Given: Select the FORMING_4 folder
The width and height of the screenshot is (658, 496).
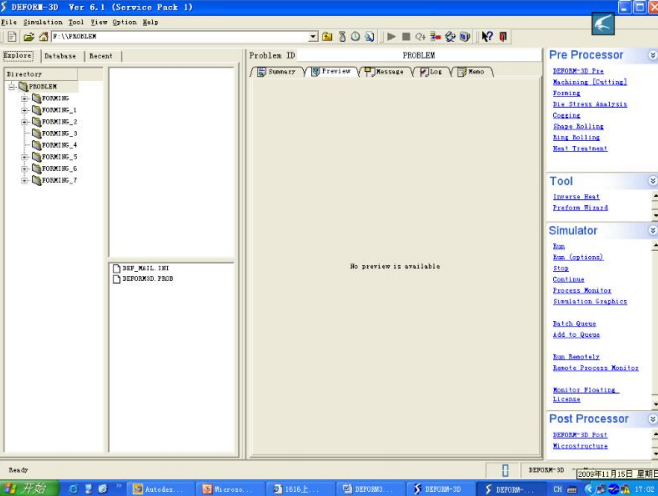Looking at the screenshot, I should (55, 145).
